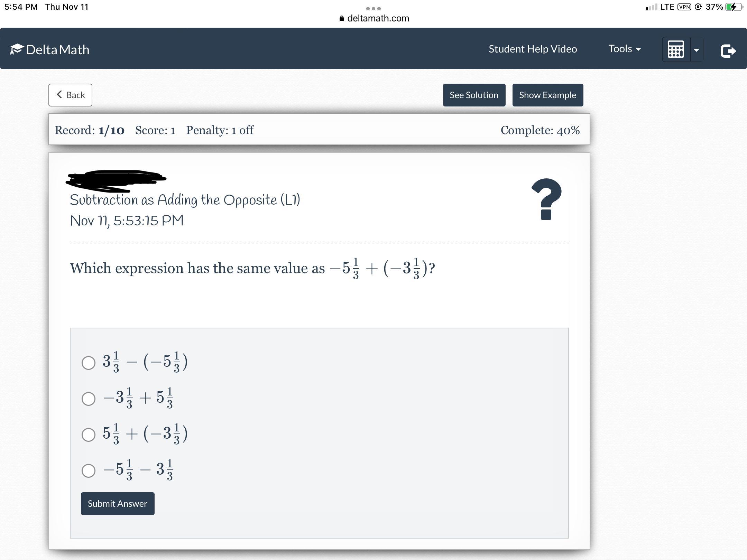Open the calculator dropdown arrow
The height and width of the screenshot is (560, 747).
[697, 50]
